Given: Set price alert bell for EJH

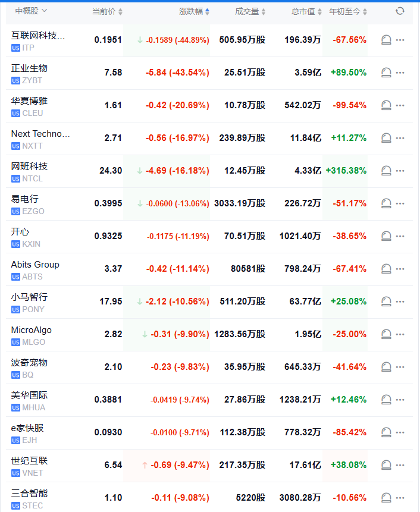Looking at the screenshot, I should (x=386, y=432).
